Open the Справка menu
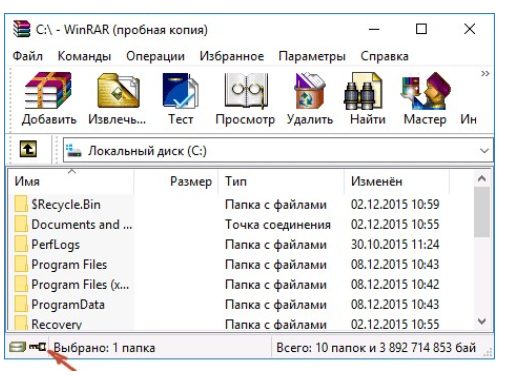 384,56
